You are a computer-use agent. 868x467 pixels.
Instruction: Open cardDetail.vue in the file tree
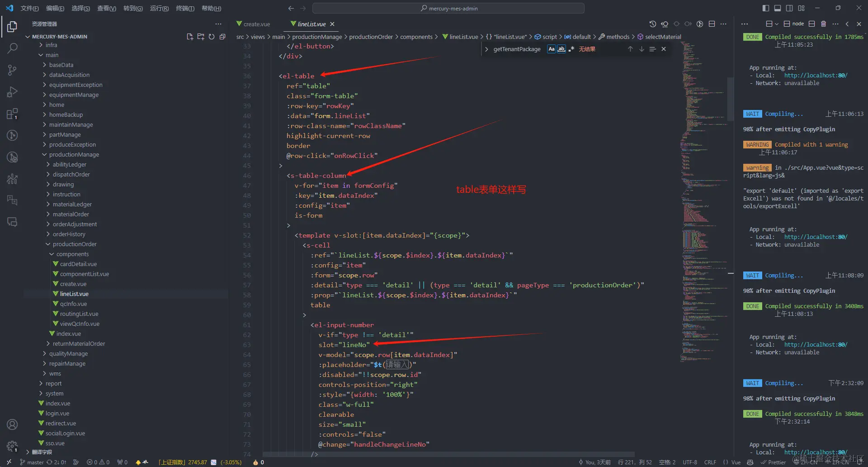pos(78,264)
